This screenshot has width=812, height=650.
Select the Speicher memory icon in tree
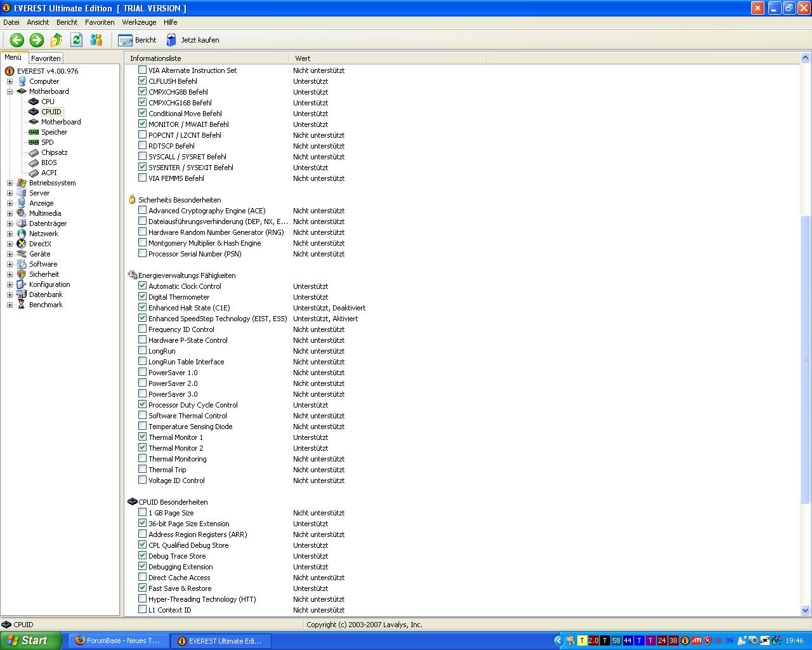[x=34, y=132]
